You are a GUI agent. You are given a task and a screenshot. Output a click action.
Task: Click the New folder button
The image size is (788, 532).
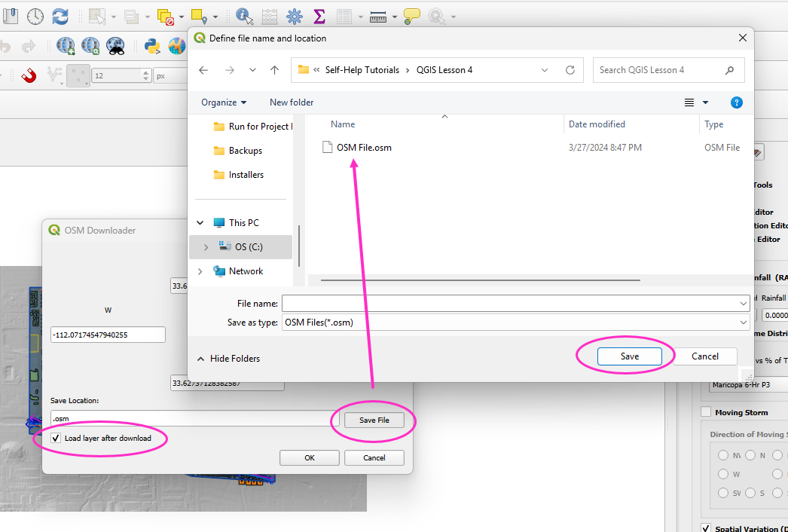pyautogui.click(x=292, y=102)
